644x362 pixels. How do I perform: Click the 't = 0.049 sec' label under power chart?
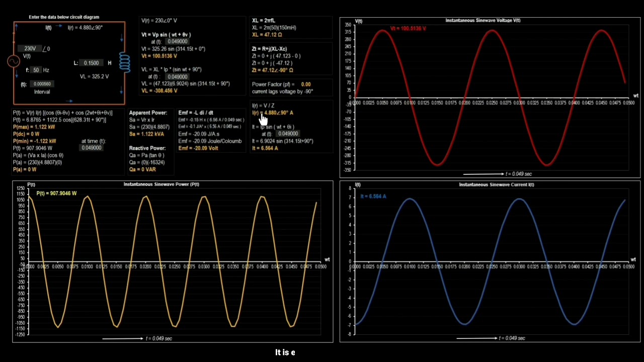158,338
